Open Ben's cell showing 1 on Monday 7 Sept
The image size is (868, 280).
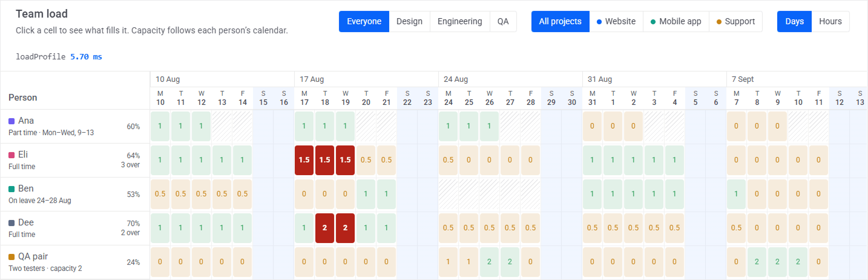tap(737, 194)
